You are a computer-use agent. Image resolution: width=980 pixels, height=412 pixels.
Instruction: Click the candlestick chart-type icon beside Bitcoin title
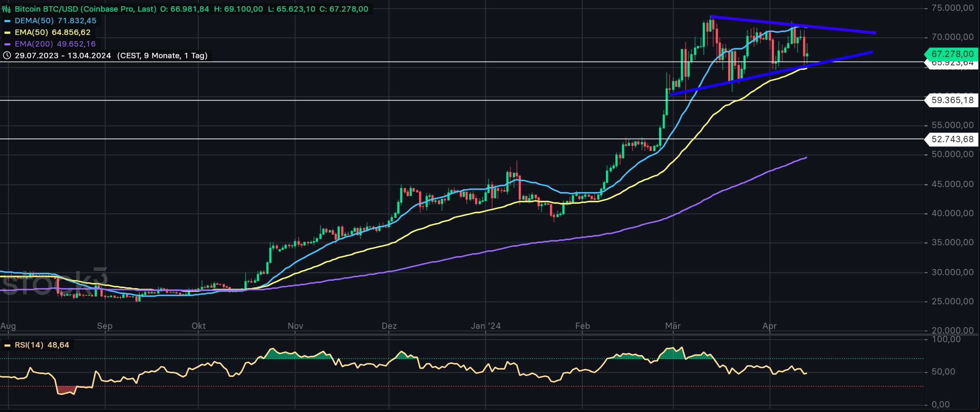point(7,9)
